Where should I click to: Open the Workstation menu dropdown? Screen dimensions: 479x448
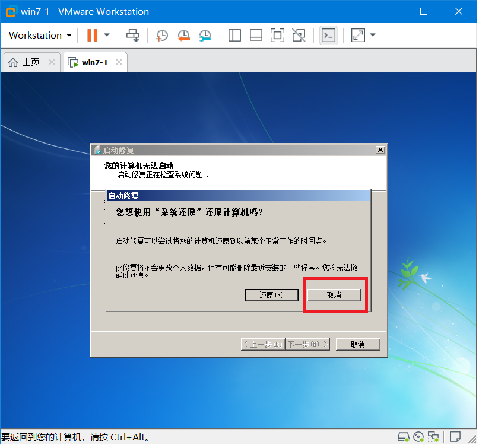[40, 36]
